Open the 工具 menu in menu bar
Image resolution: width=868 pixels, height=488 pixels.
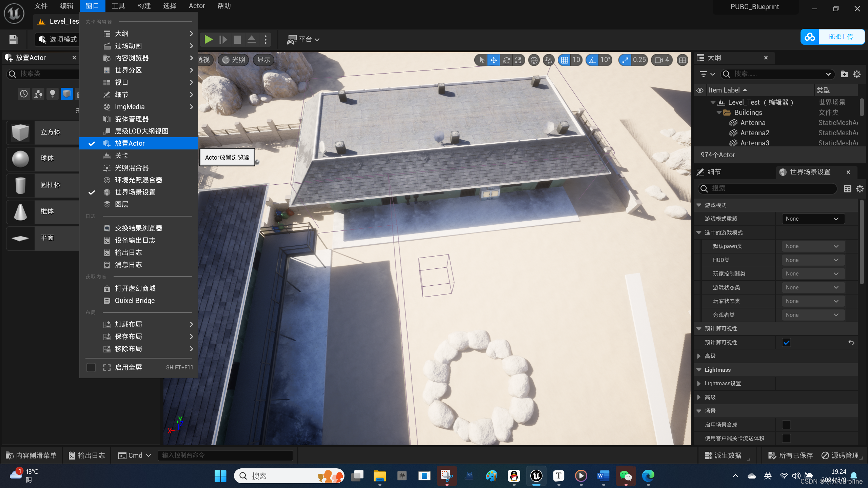tap(118, 6)
